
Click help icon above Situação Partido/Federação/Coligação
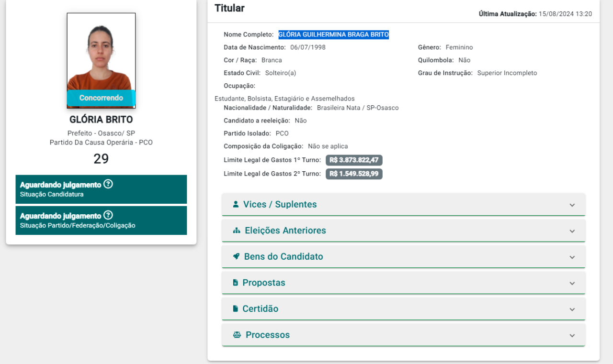pyautogui.click(x=108, y=215)
